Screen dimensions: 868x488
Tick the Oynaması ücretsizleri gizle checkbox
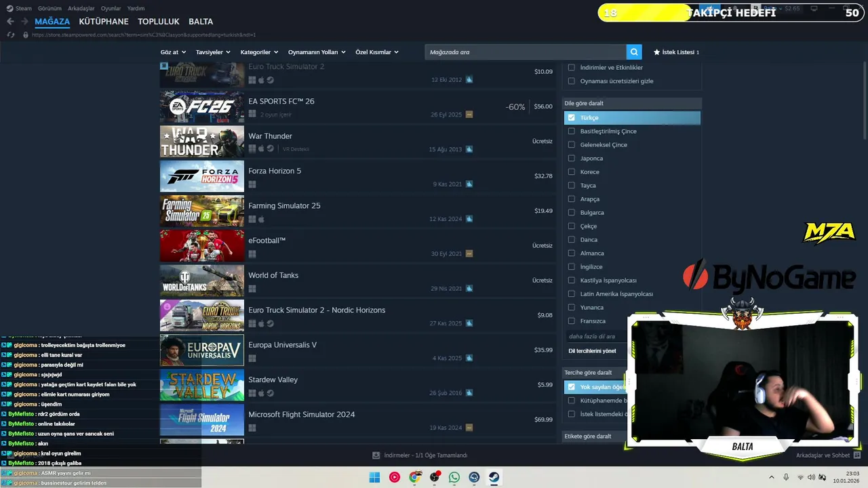(x=572, y=81)
